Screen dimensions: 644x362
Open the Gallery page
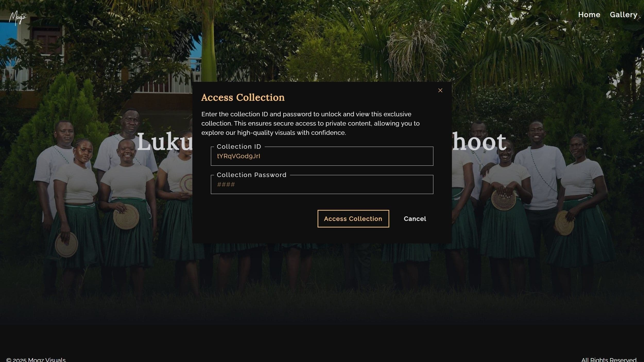[623, 15]
